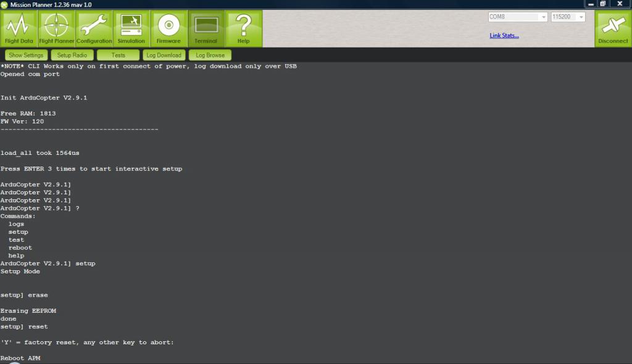Close the Mission Planner window
The height and width of the screenshot is (364, 632).
(620, 4)
